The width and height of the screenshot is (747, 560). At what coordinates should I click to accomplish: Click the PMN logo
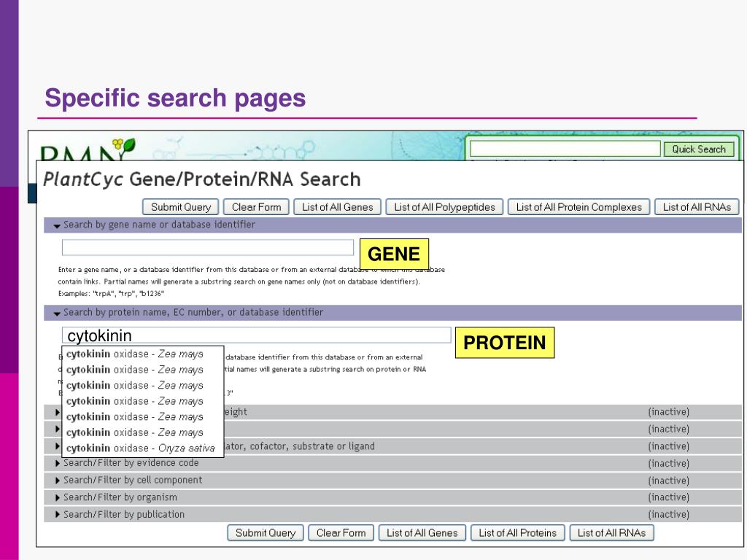point(88,149)
